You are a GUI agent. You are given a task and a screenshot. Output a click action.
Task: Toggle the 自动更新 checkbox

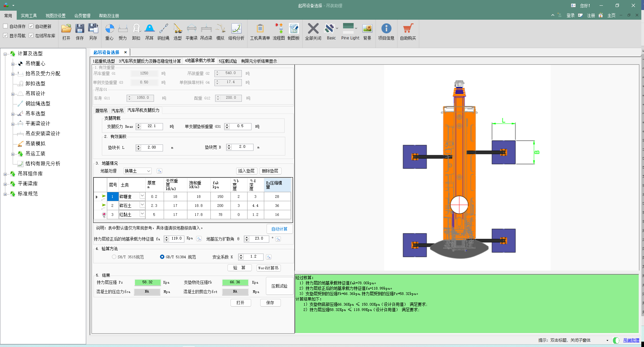click(31, 26)
